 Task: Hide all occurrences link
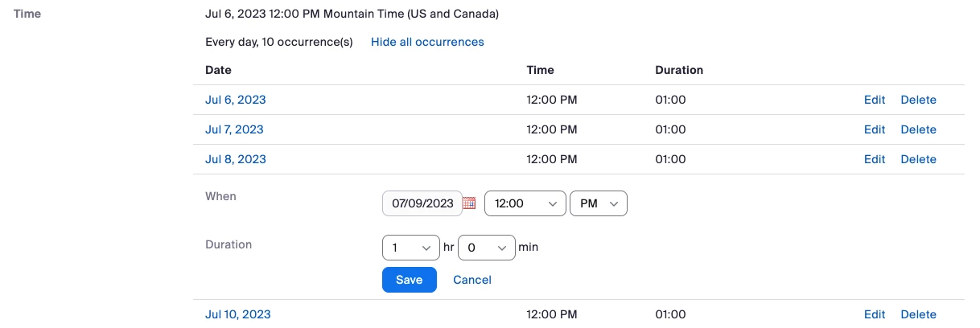(427, 42)
